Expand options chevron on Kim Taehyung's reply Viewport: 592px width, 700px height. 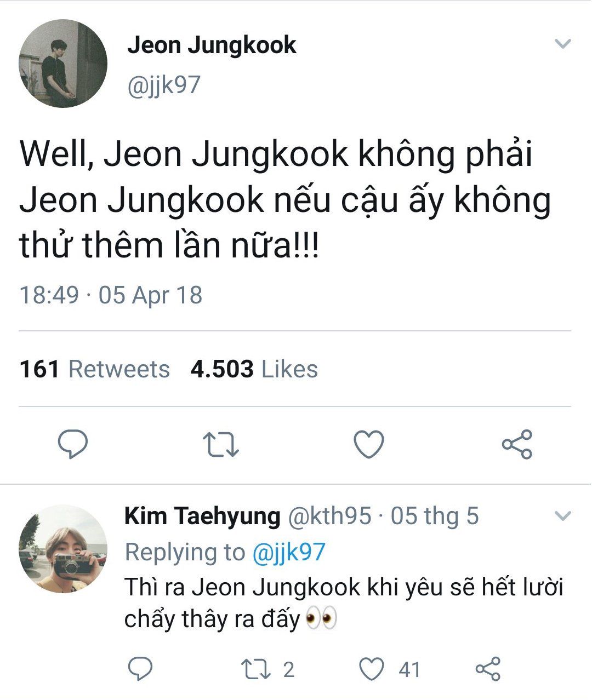click(563, 515)
